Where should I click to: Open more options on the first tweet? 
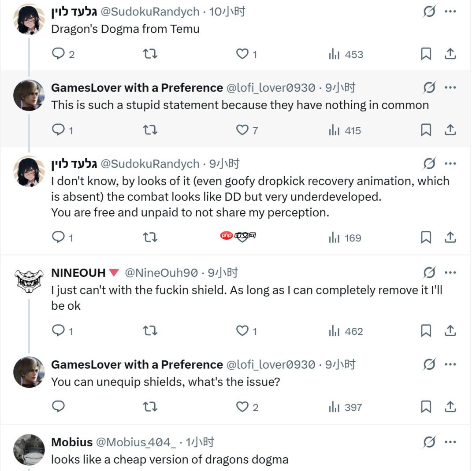[x=450, y=11]
